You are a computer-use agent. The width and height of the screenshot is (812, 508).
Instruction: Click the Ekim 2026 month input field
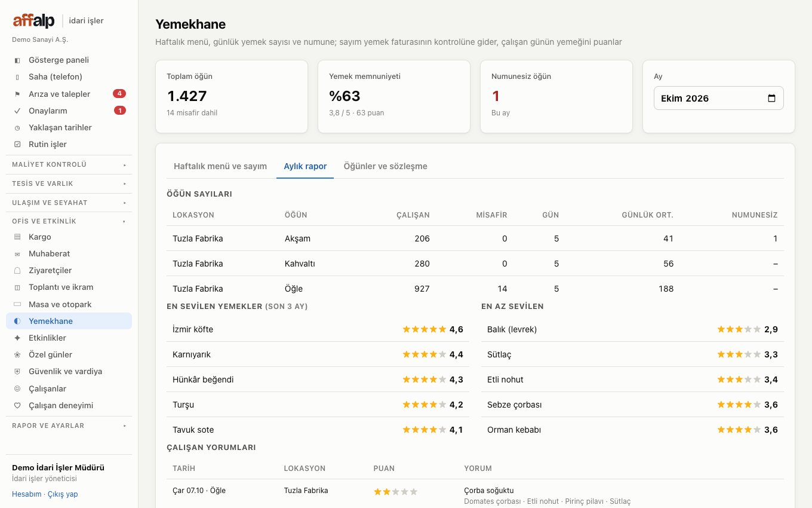(x=718, y=99)
